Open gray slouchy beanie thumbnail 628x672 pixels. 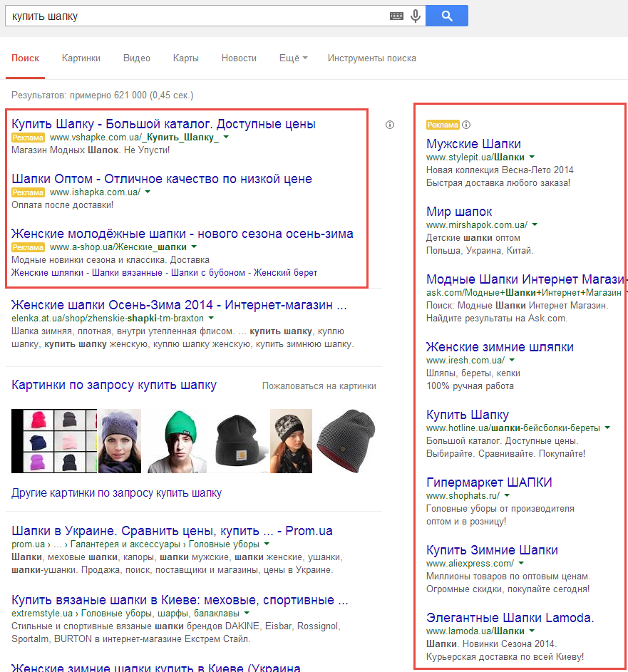[346, 441]
